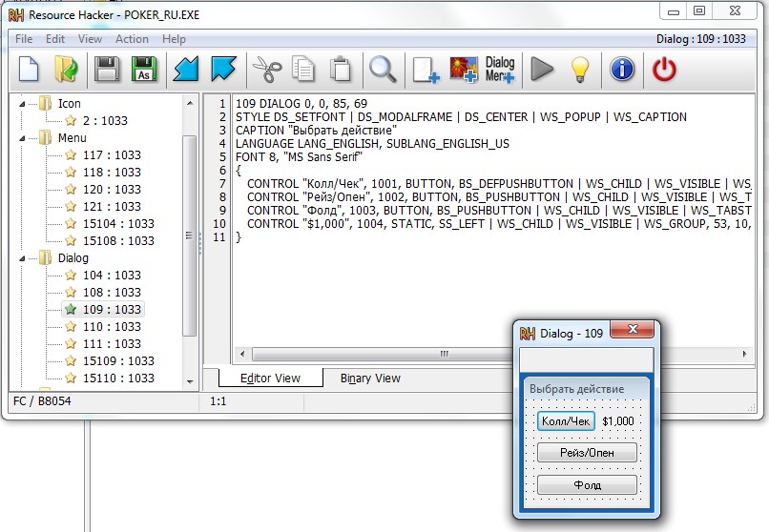The image size is (769, 532).
Task: Click the light bulb icon
Action: tap(580, 69)
